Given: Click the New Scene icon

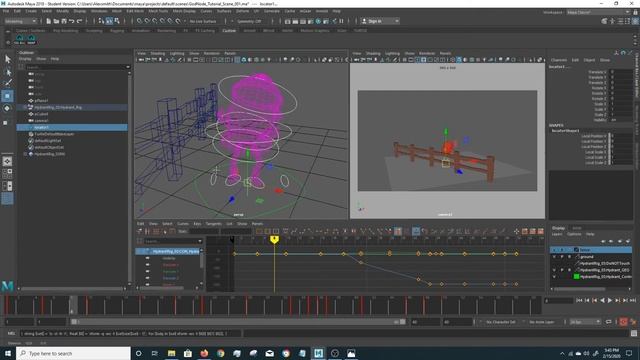Looking at the screenshot, I should (x=49, y=21).
